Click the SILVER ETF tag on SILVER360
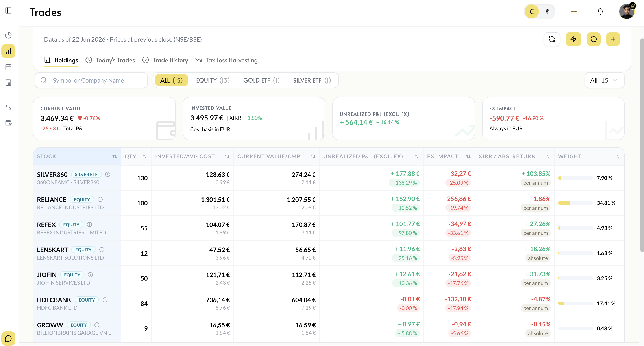 (86, 174)
